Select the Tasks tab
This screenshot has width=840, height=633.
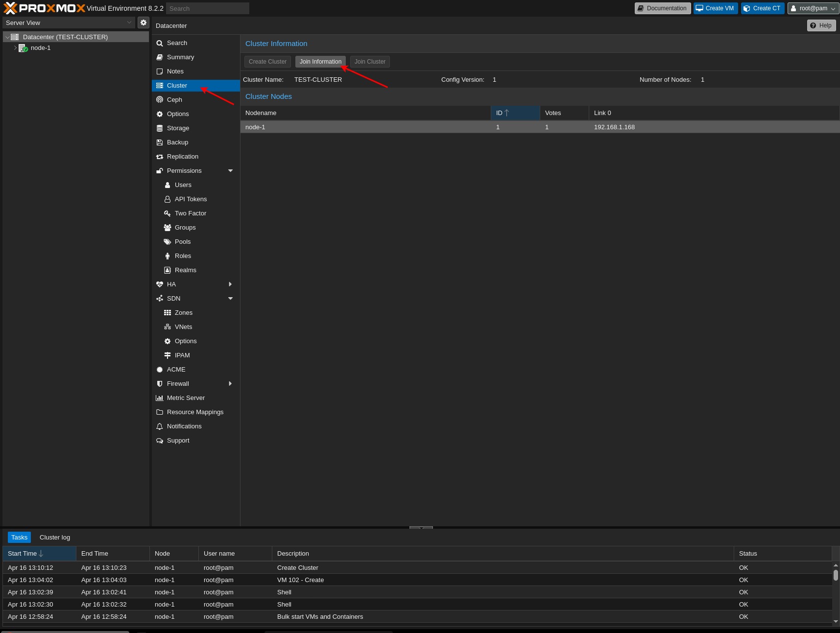19,537
